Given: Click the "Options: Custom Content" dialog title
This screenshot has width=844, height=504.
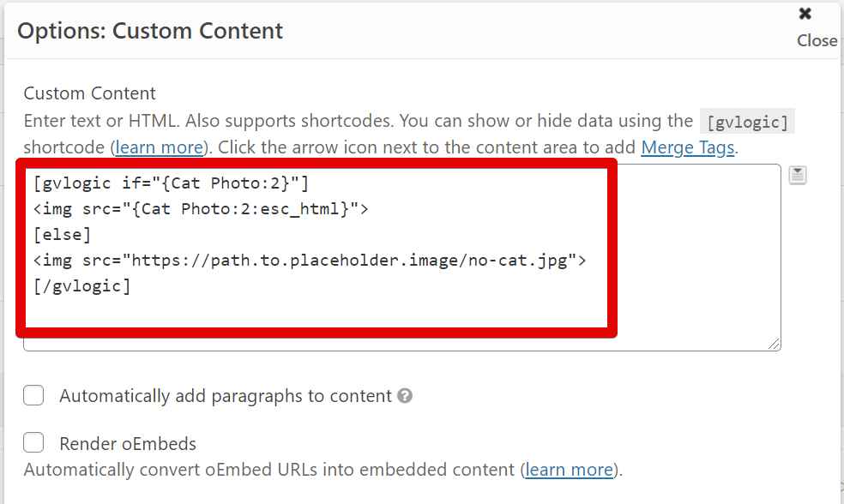Looking at the screenshot, I should (x=150, y=31).
